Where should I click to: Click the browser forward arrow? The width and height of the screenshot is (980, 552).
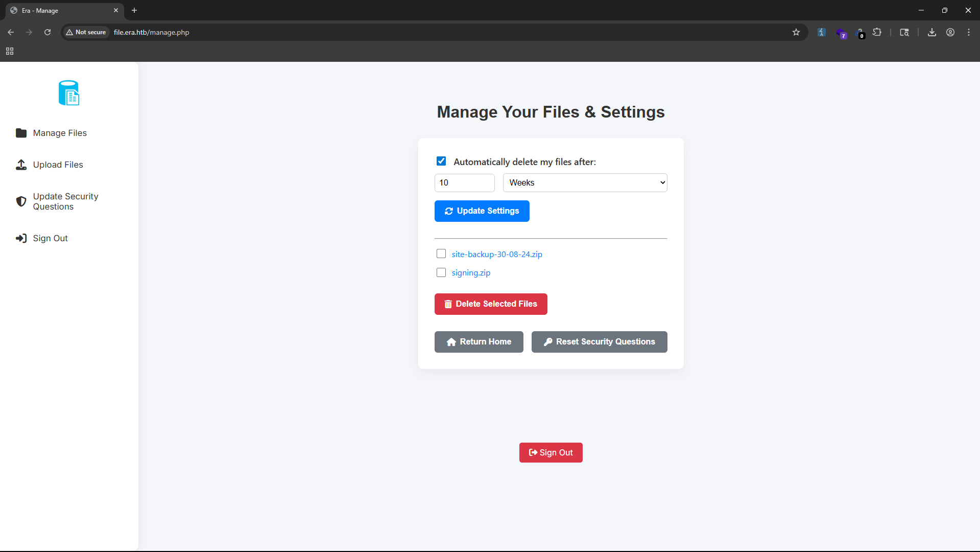29,32
